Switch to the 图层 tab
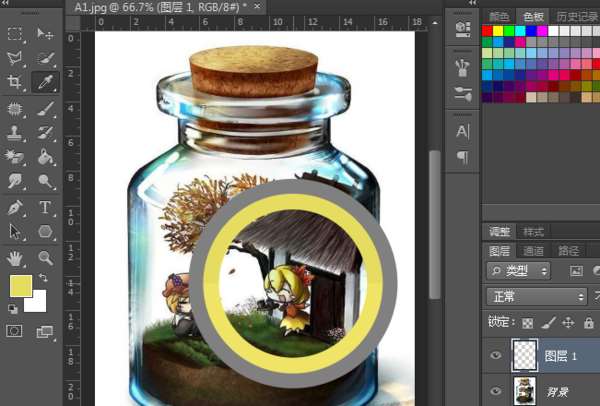This screenshot has width=600, height=406. [499, 251]
